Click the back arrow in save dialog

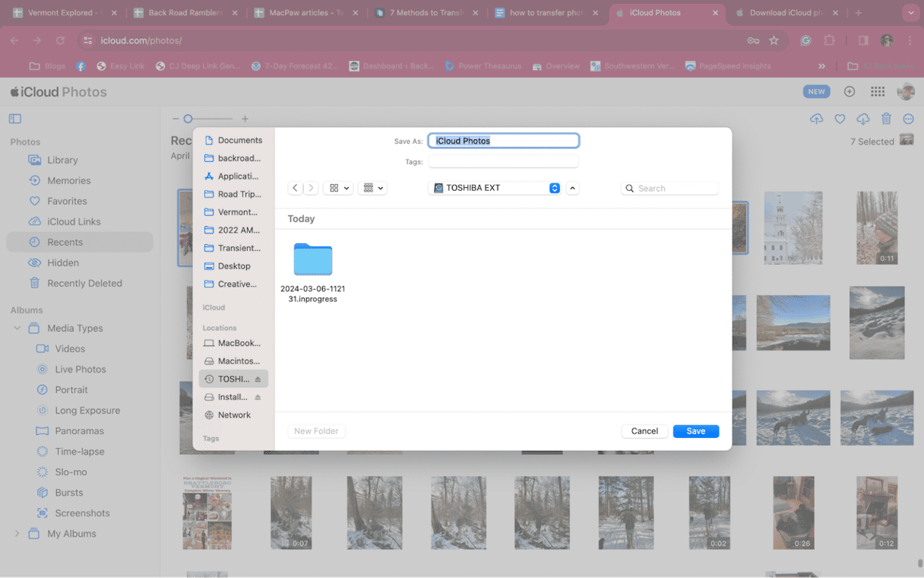tap(296, 188)
